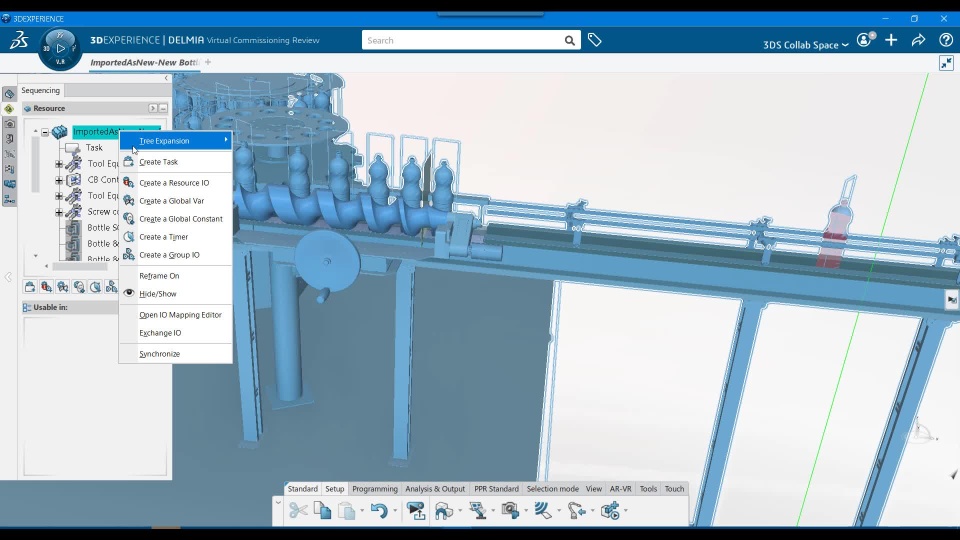Click the share arrow icon
This screenshot has height=540, width=960.
coord(918,40)
